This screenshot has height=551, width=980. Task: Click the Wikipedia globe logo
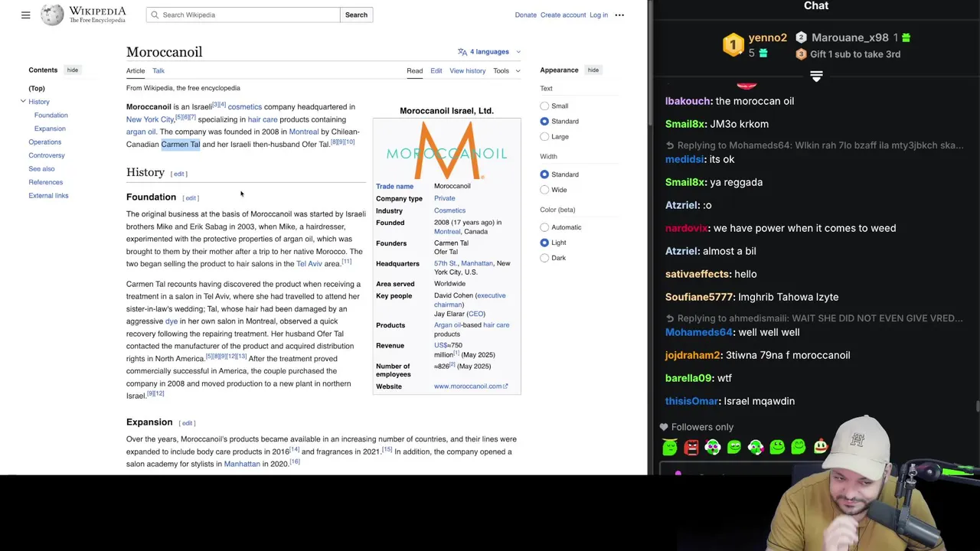[x=52, y=15]
